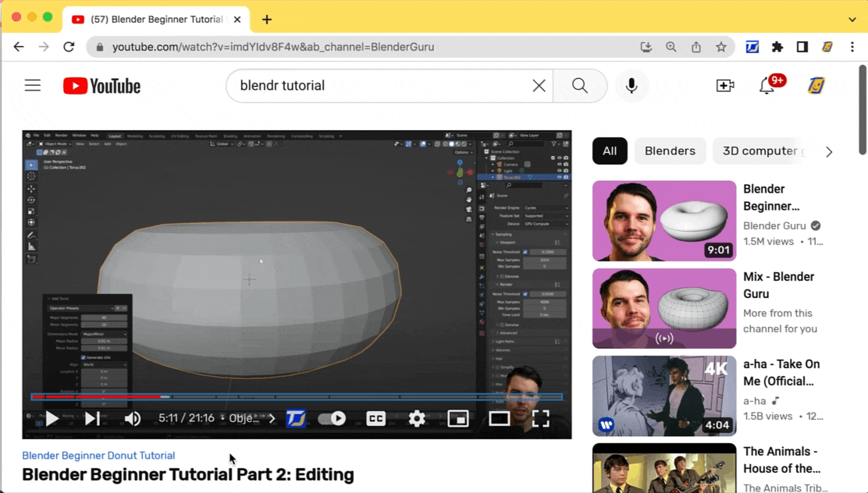This screenshot has width=868, height=493.
Task: Enter full screen mode
Action: click(x=540, y=418)
